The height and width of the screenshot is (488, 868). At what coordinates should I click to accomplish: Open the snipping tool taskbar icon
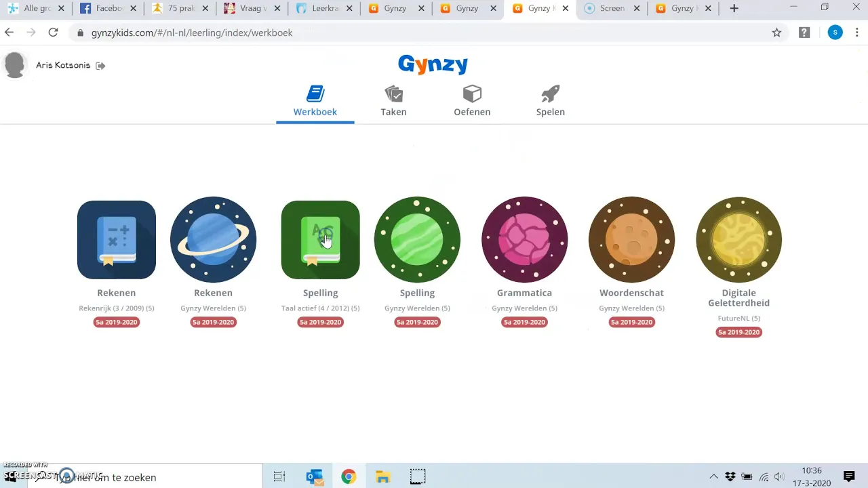(x=418, y=476)
